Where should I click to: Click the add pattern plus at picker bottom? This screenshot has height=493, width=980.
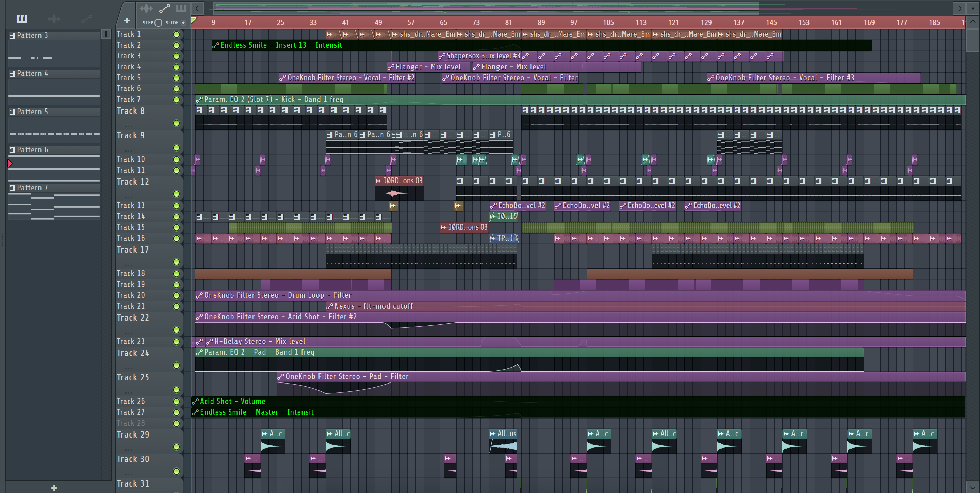tap(54, 488)
